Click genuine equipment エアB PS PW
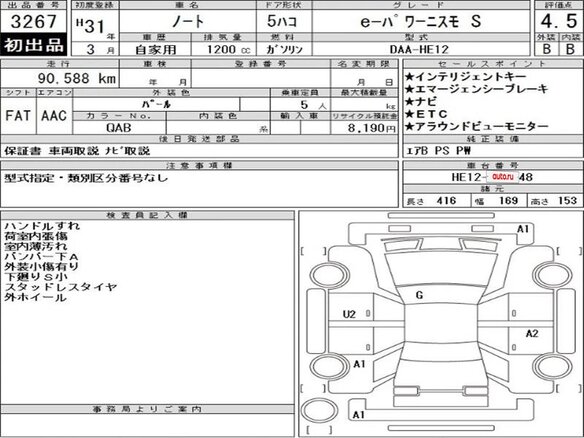 438,151
